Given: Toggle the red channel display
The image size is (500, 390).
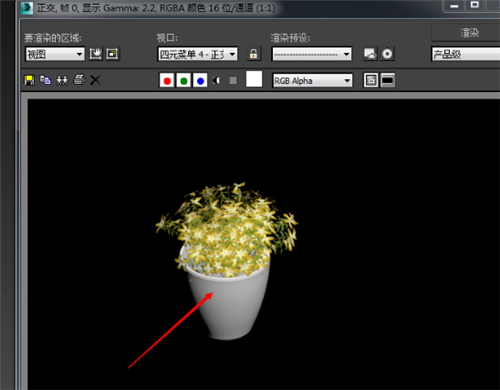Looking at the screenshot, I should 167,81.
